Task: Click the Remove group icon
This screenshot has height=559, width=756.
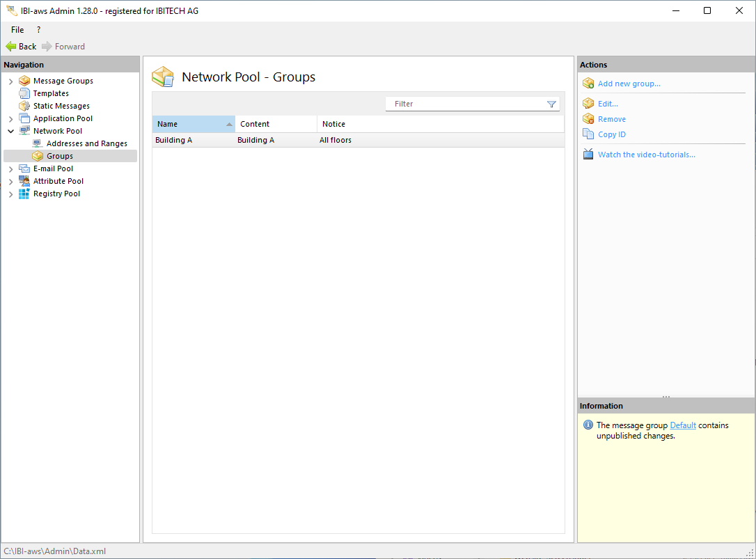Action: pyautogui.click(x=588, y=119)
